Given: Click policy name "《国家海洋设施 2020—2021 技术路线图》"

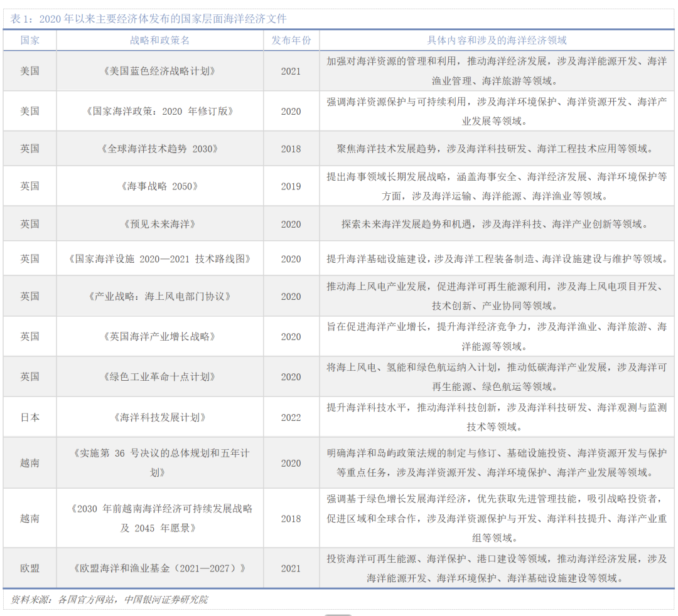Looking at the screenshot, I should (x=159, y=259).
